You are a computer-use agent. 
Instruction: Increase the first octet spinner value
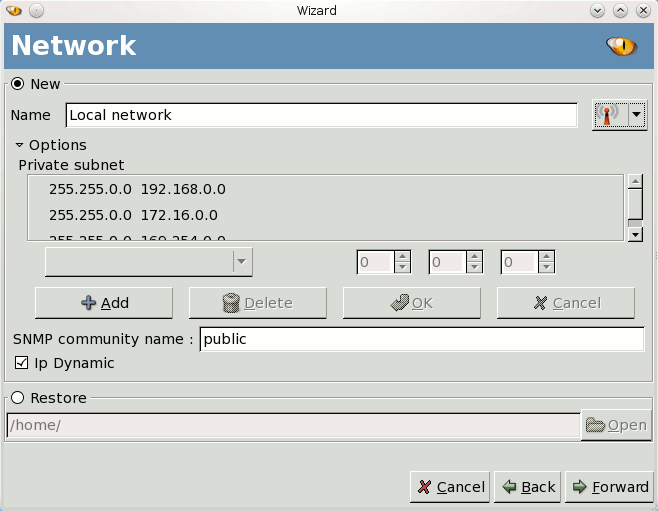(402, 256)
